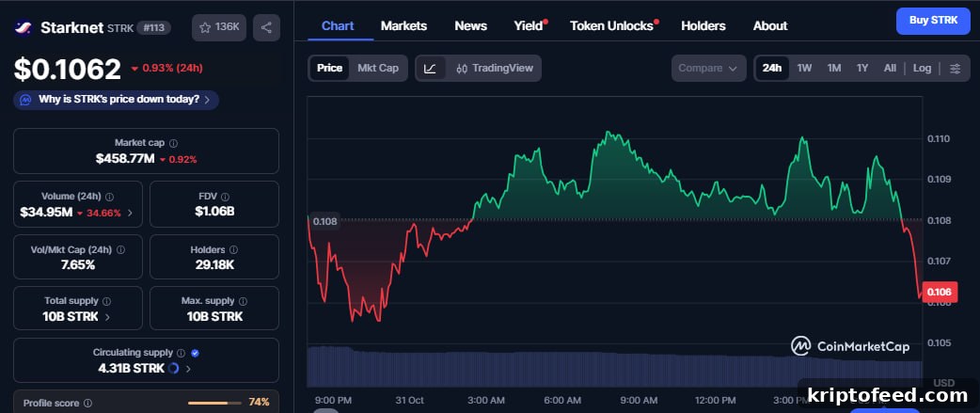Click the Buy STRK button
The image size is (980, 413).
(x=933, y=21)
